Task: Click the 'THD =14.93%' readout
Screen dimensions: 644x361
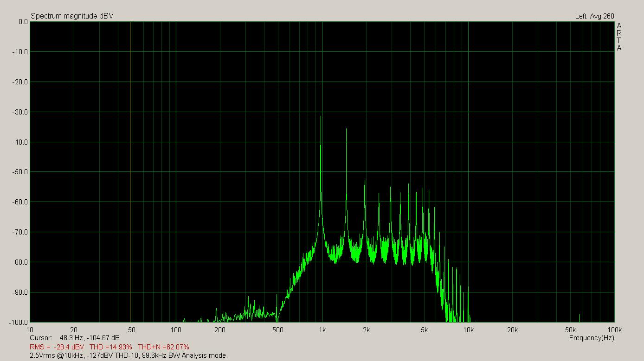Action: [110, 347]
